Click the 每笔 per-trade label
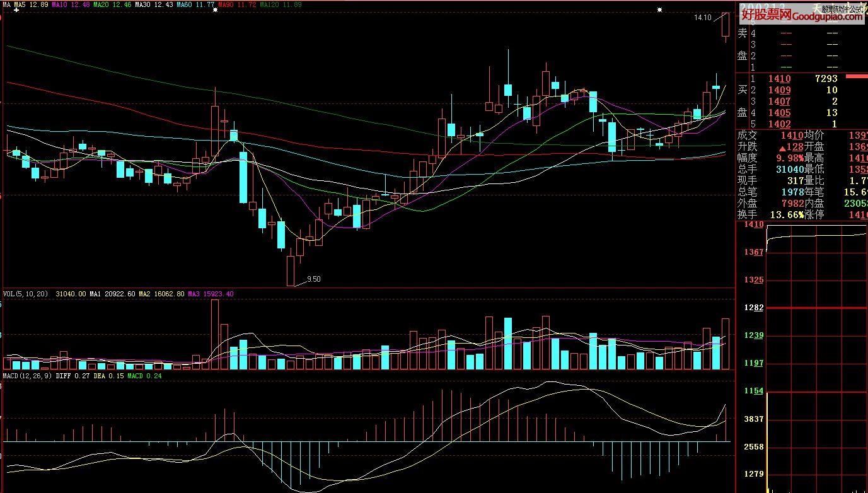 point(814,192)
